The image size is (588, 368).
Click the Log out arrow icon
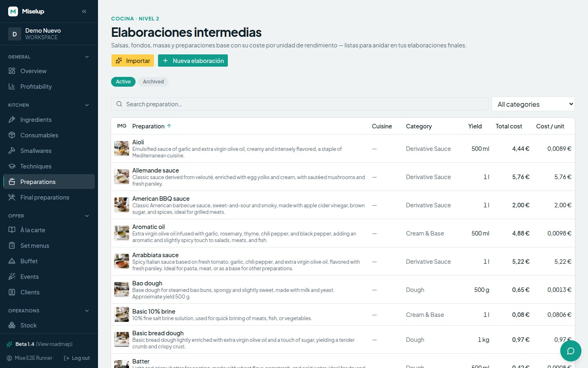coord(67,358)
